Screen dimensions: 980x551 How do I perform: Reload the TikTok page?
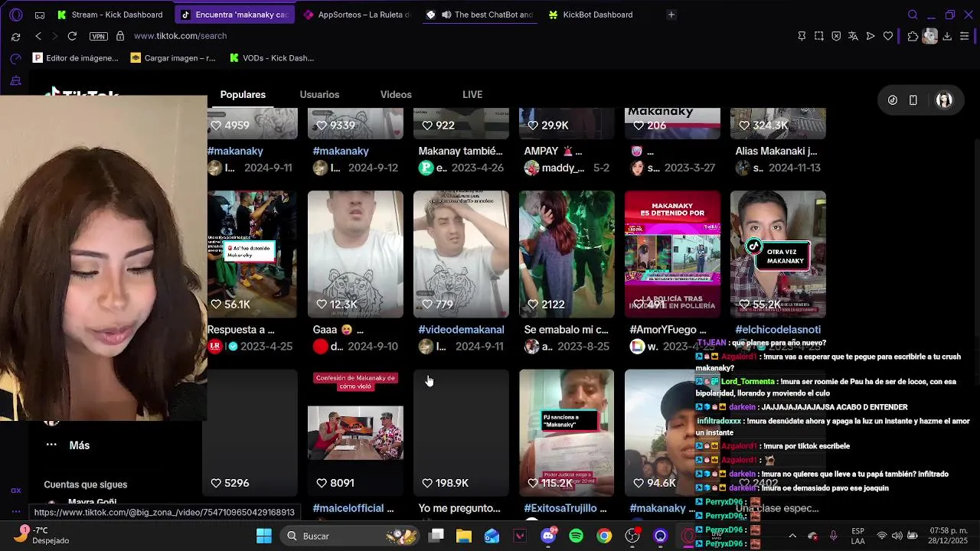point(72,36)
